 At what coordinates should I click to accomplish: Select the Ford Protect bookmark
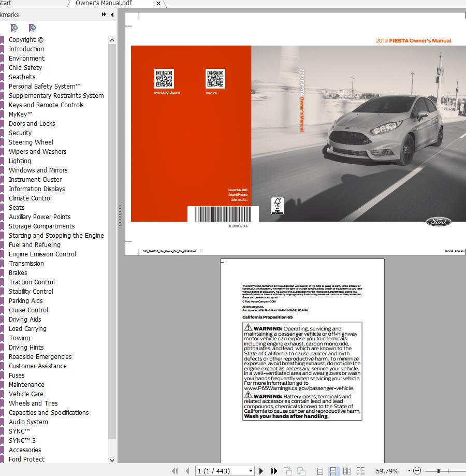[27, 459]
